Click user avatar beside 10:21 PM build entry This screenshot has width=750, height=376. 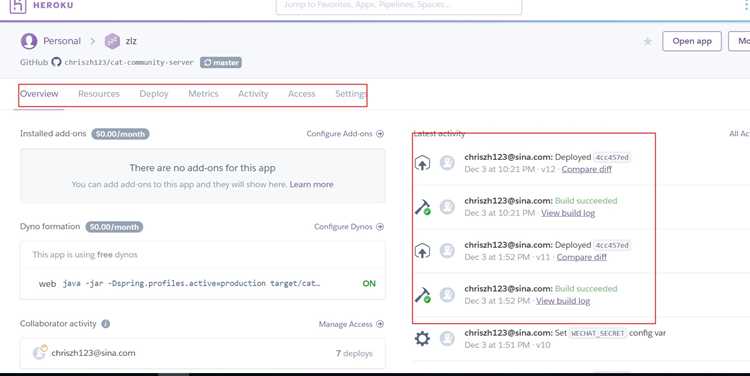(x=447, y=207)
